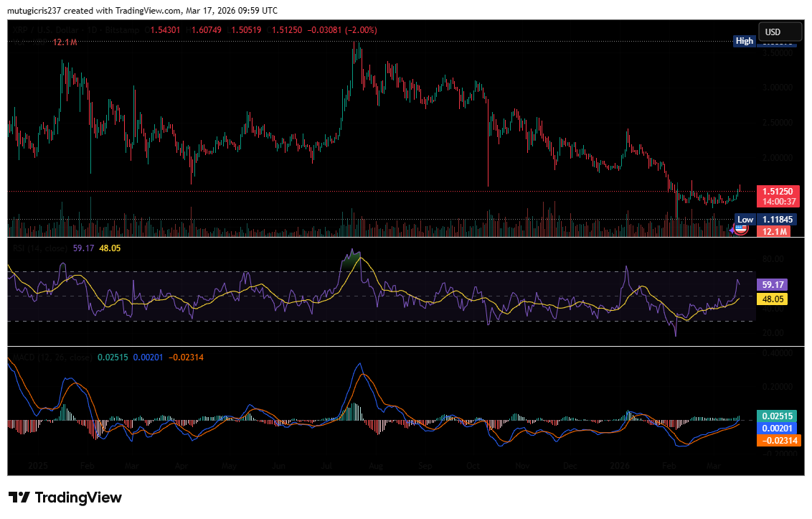Viewport: 812px width, 519px height.
Task: Click the green 0.02515 MACD axis tag
Action: pos(778,416)
